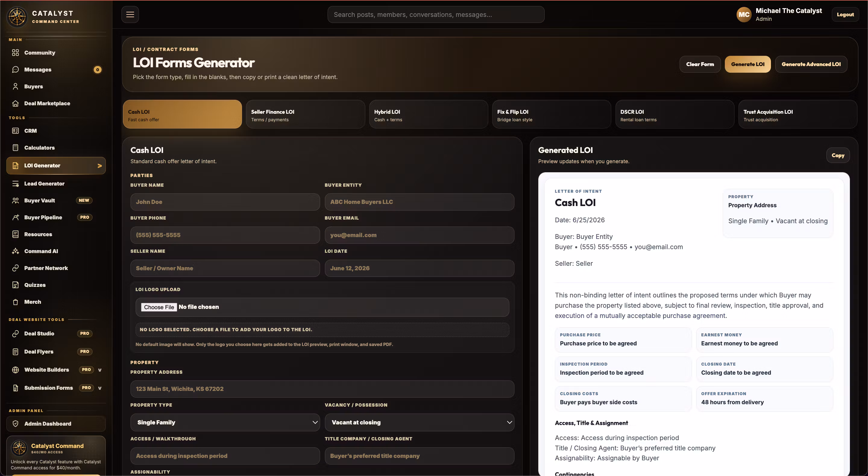
Task: Expand the Submission Forms submenu arrow
Action: (x=100, y=388)
